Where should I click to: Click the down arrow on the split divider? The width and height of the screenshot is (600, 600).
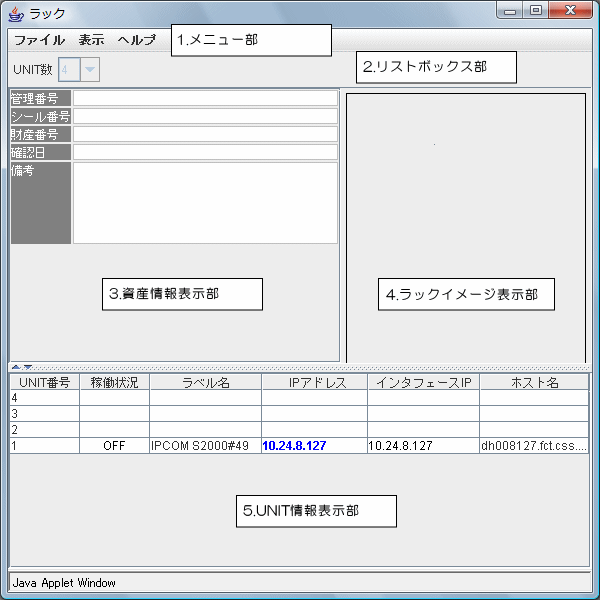click(28, 367)
